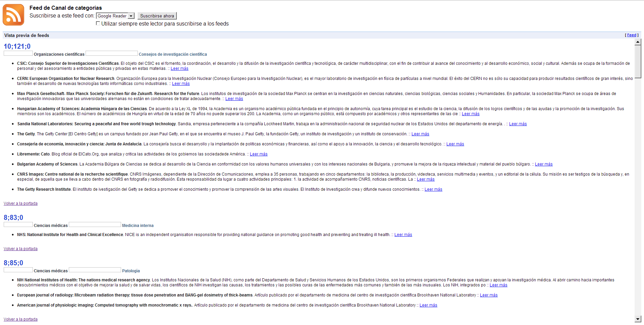This screenshot has height=325, width=644.
Task: Click Leer más for American journal physiologic imaging
Action: [428, 305]
